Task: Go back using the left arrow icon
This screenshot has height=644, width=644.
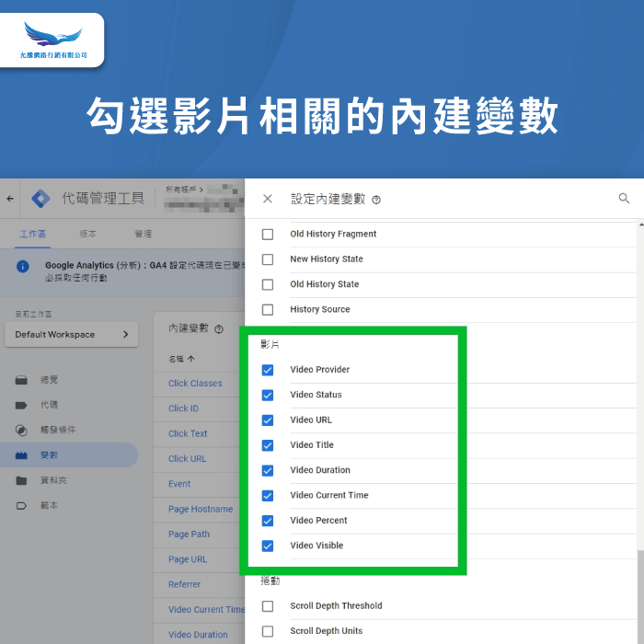Action: click(10, 199)
